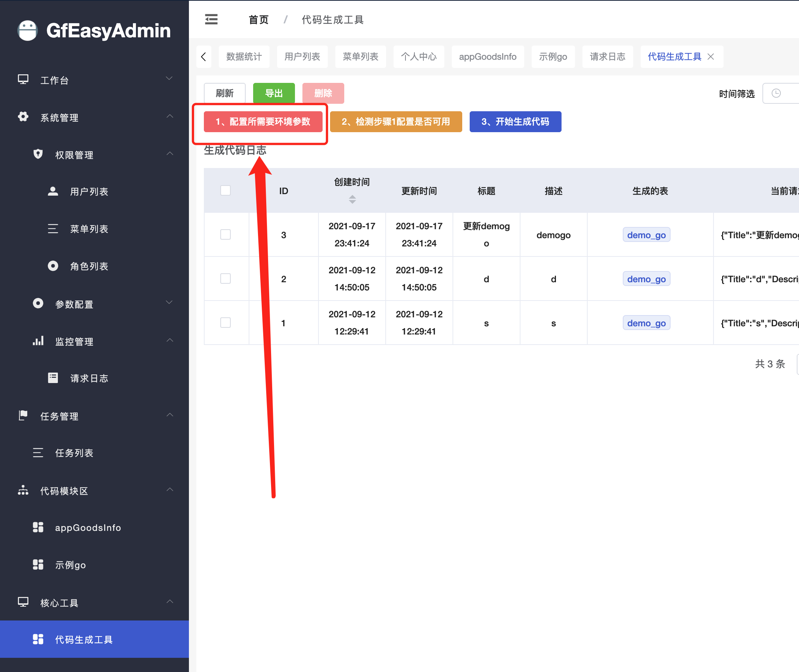The width and height of the screenshot is (799, 672).
Task: Click the 系统管理 gear icon
Action: pos(23,117)
